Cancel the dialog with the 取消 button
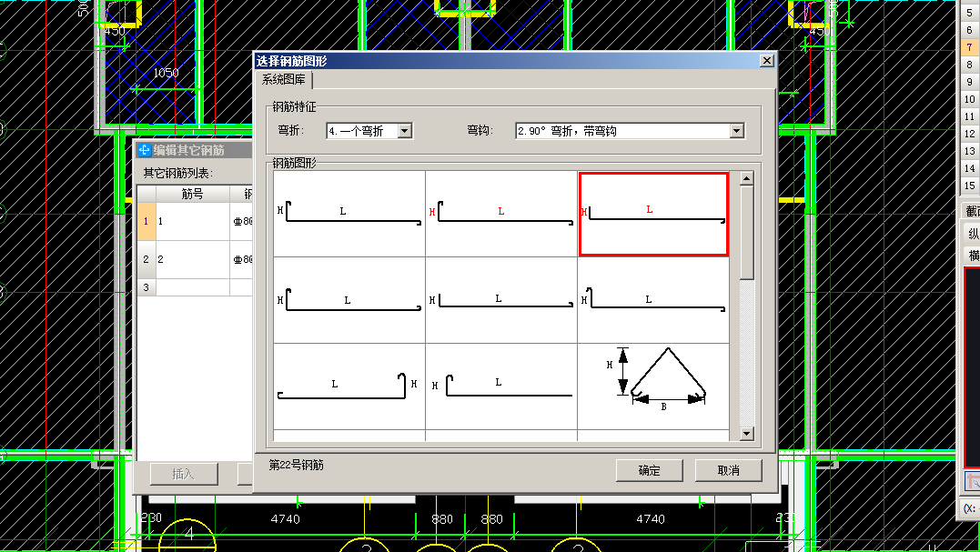 coord(729,471)
